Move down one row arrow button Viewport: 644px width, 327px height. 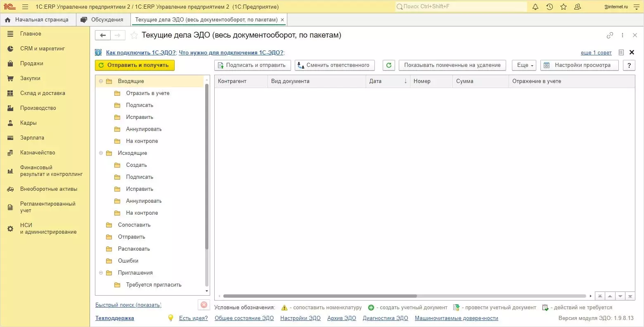coord(620,296)
